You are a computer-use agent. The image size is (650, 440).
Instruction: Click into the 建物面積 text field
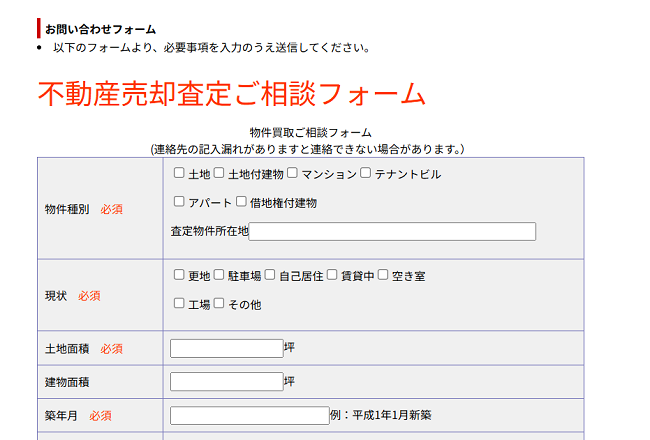pos(227,381)
